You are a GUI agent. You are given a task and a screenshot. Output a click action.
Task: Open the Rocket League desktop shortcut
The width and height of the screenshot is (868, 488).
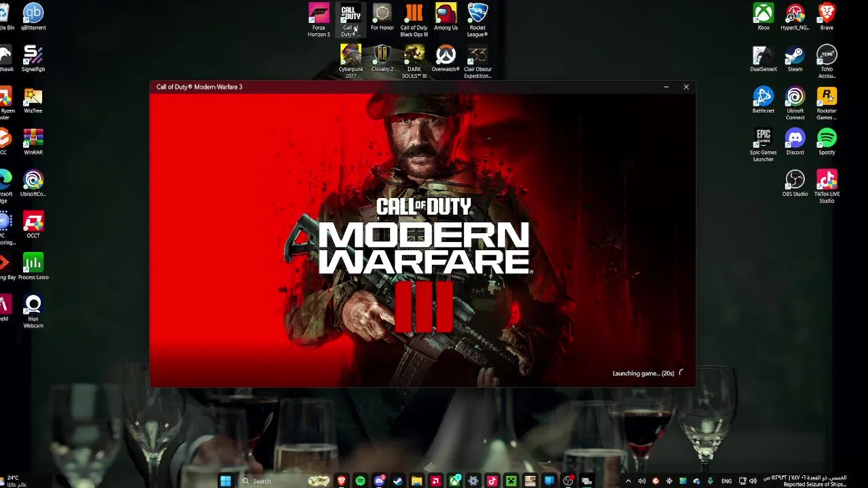click(477, 20)
